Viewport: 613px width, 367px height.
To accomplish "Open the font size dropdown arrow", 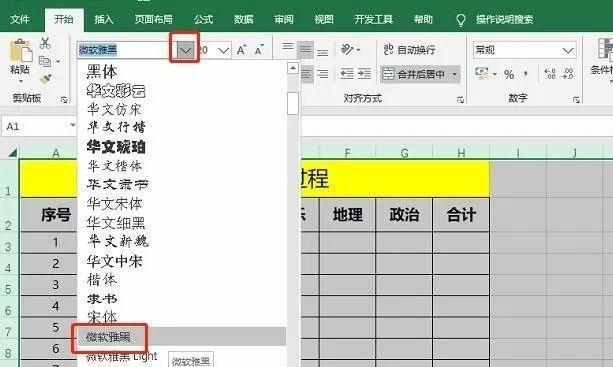I will pos(223,50).
